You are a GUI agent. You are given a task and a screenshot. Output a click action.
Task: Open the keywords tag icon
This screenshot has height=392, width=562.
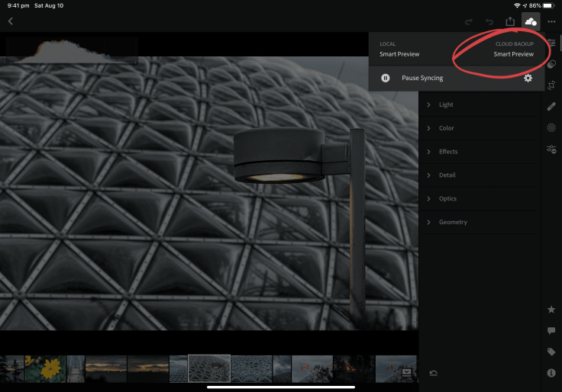[551, 352]
